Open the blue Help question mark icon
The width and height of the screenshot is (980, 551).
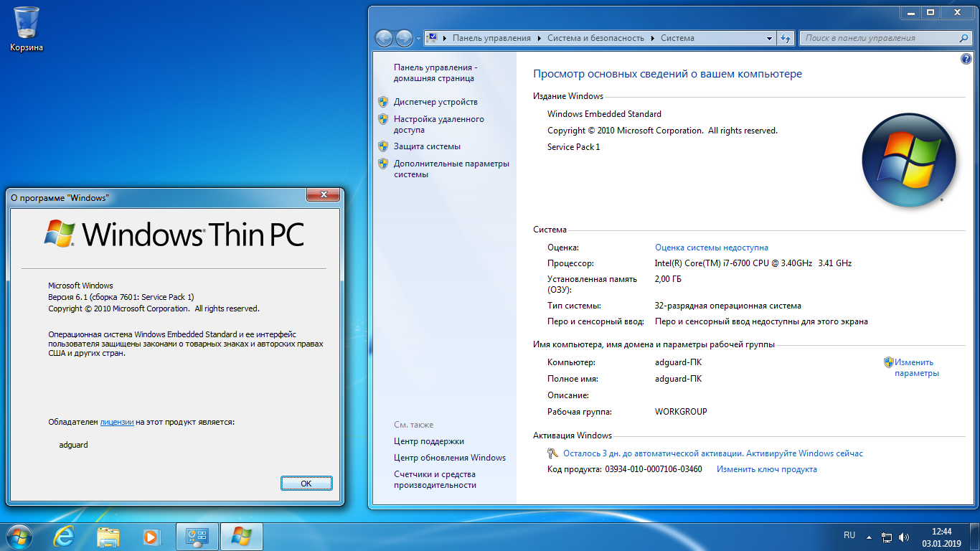[966, 60]
